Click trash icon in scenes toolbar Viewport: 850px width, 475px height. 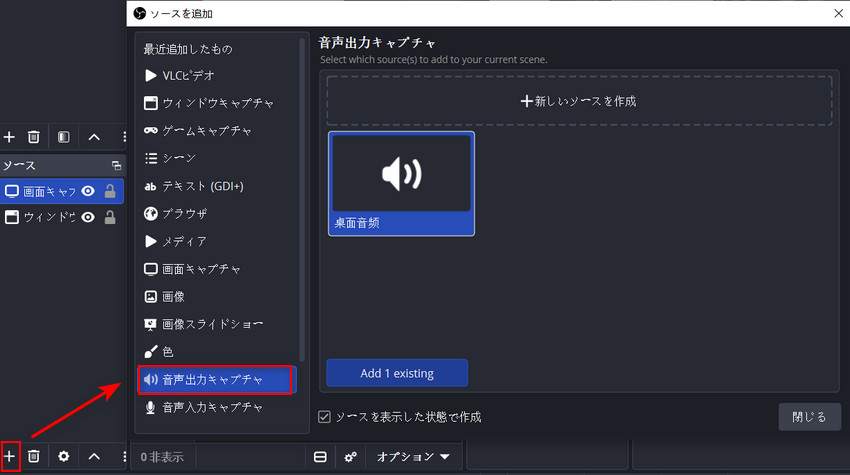pos(34,137)
